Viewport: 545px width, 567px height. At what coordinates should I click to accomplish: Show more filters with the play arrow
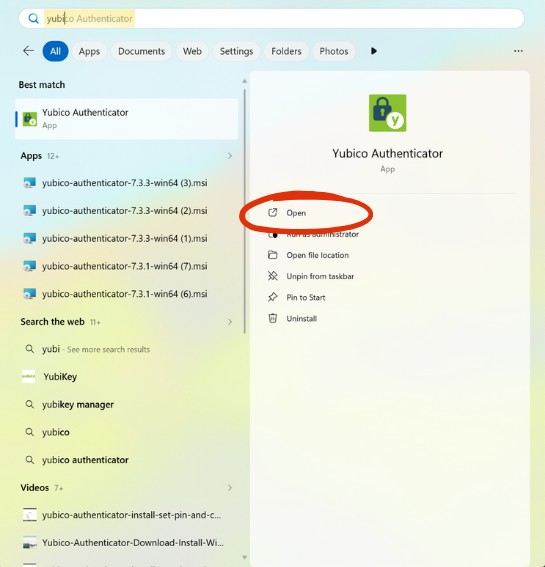[x=374, y=51]
